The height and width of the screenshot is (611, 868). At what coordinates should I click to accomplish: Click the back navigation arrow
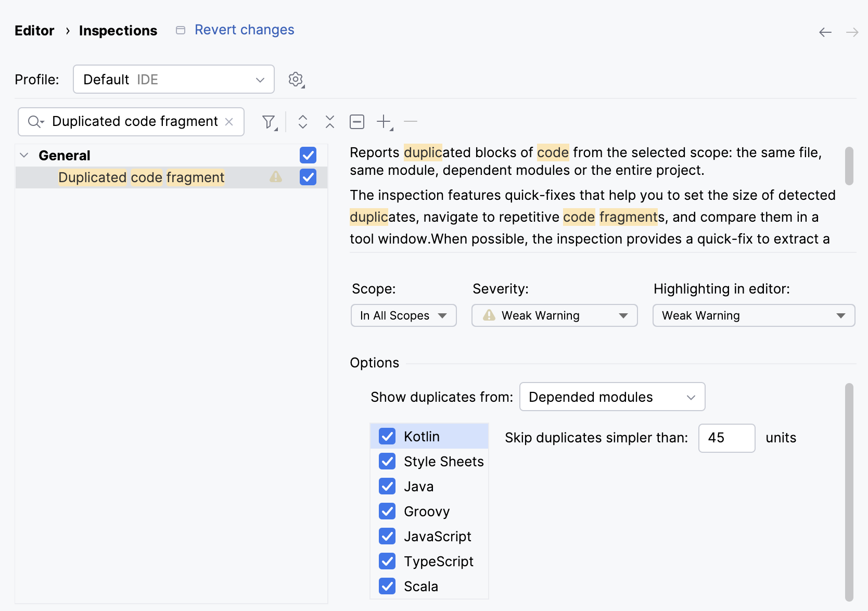(825, 32)
